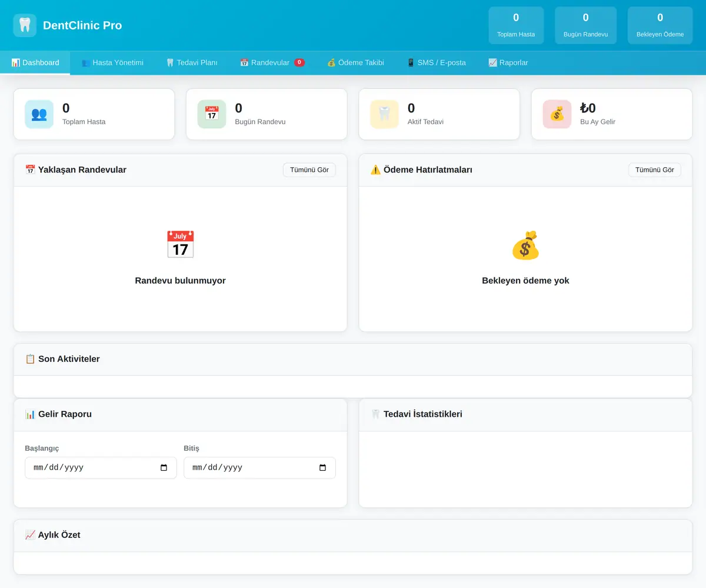The width and height of the screenshot is (706, 588).
Task: Click the Toplam Hasta people icon
Action: 39,114
